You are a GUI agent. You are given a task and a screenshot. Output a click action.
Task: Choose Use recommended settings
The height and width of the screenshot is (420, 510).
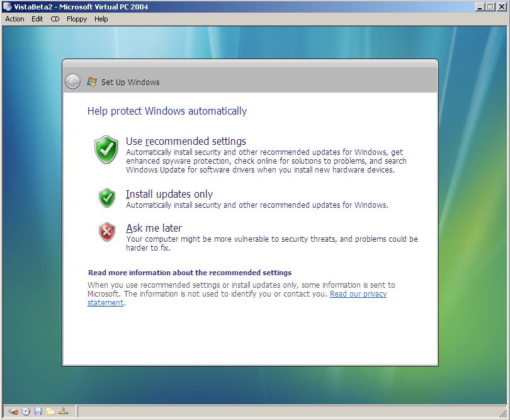pyautogui.click(x=186, y=141)
